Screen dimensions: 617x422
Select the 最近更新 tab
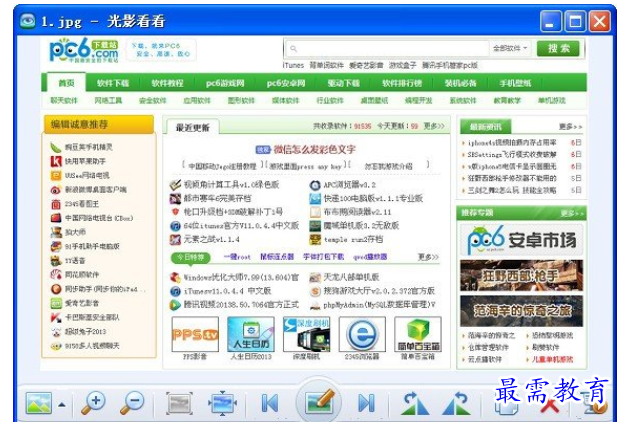192,127
